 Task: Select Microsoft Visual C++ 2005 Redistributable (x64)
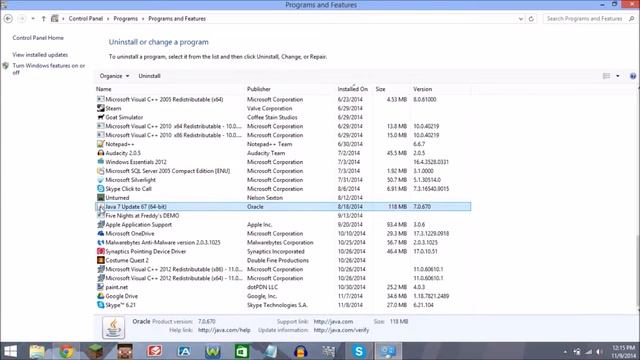[x=164, y=99]
